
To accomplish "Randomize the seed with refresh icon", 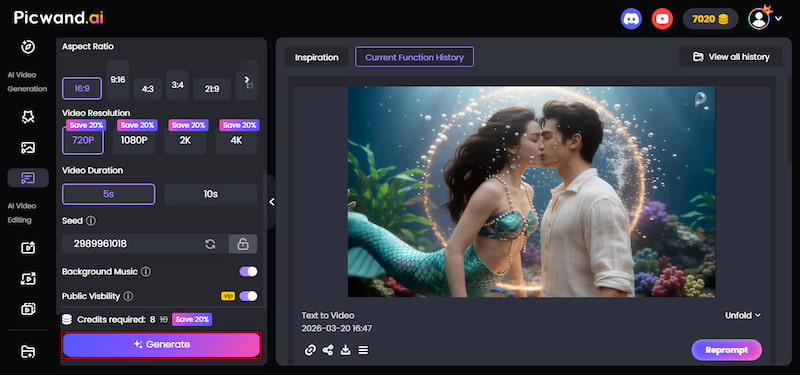I will coord(210,244).
